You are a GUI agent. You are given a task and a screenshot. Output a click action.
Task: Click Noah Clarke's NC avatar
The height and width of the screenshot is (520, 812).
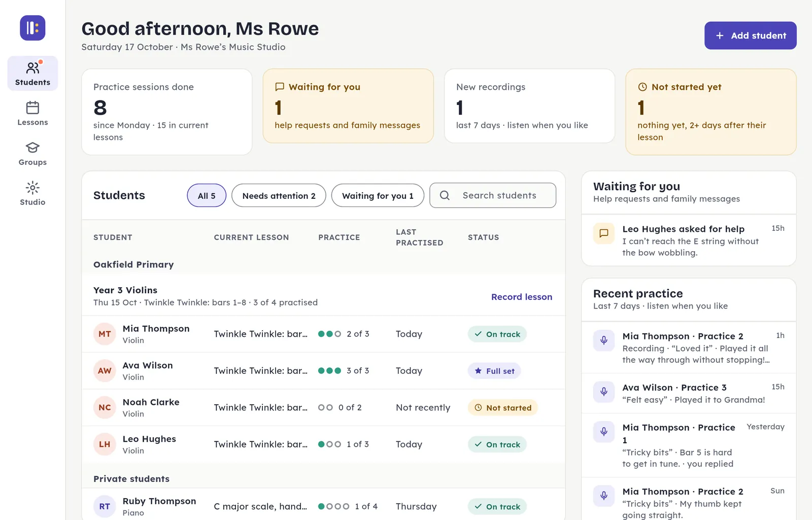point(105,407)
